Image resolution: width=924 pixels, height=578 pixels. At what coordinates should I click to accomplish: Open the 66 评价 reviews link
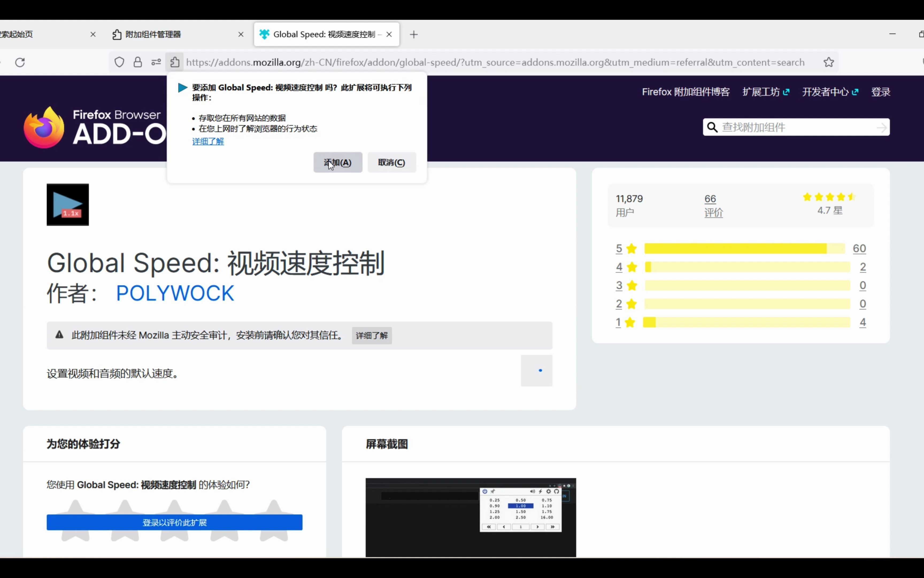click(x=713, y=205)
